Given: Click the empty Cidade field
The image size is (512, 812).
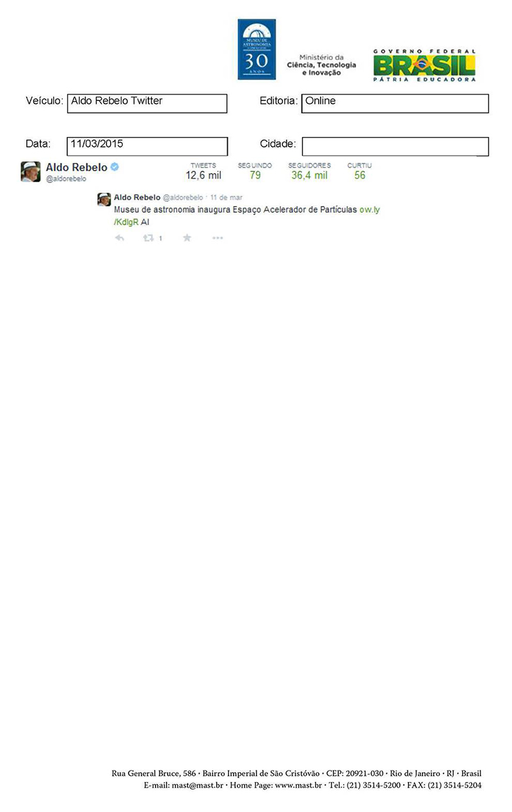Looking at the screenshot, I should 396,146.
